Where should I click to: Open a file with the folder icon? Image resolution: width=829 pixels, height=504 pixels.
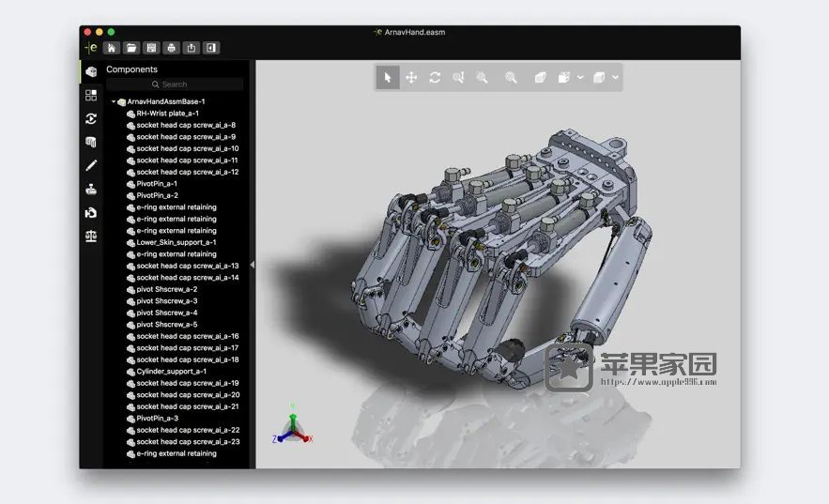coord(131,48)
